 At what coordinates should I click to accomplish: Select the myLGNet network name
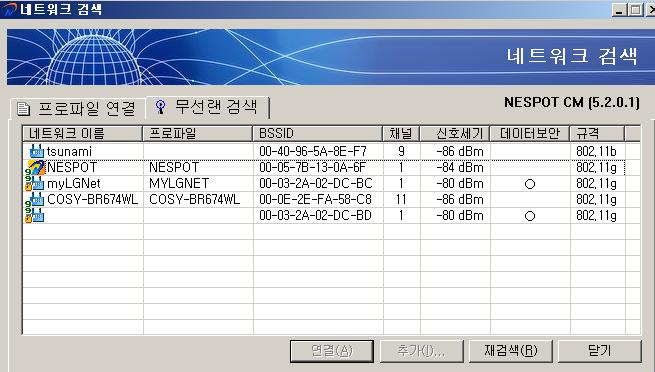pos(74,183)
